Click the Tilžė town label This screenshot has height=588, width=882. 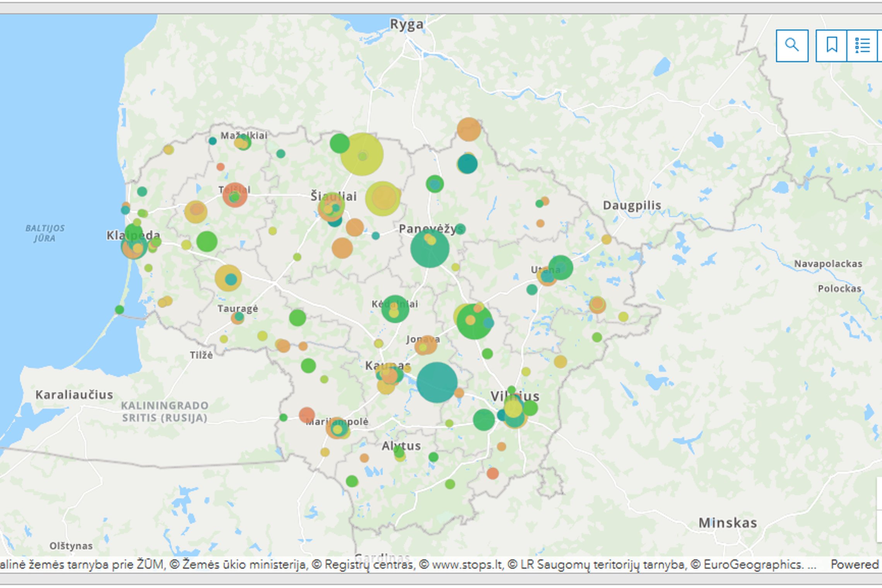click(201, 355)
